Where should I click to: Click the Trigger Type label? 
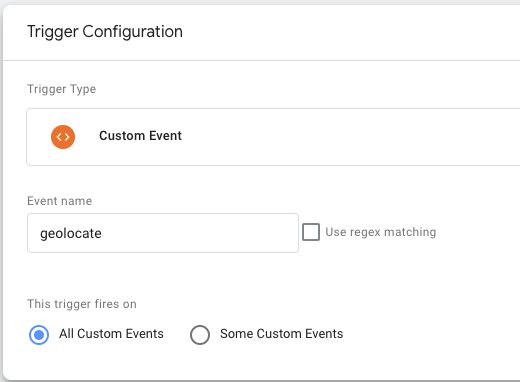pos(61,89)
